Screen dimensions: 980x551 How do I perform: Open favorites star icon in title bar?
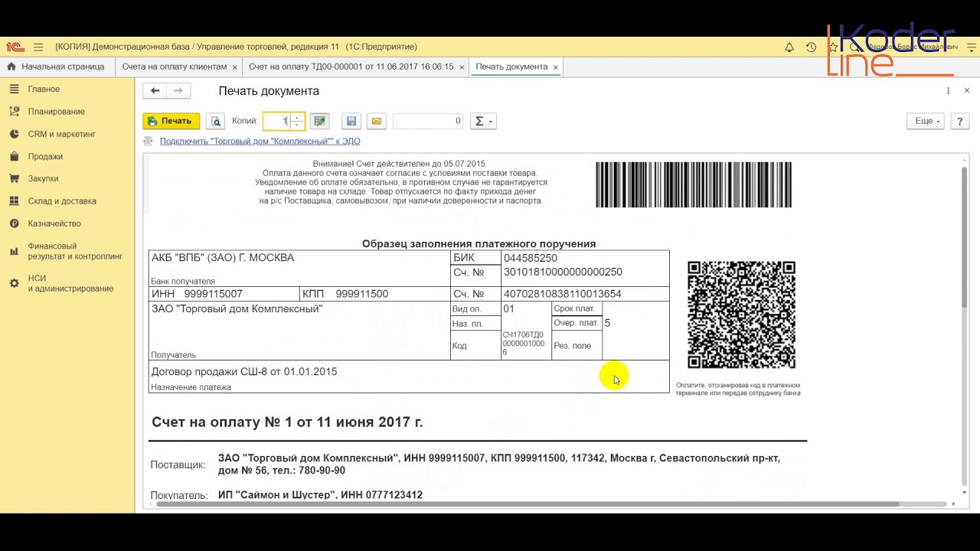tap(833, 47)
